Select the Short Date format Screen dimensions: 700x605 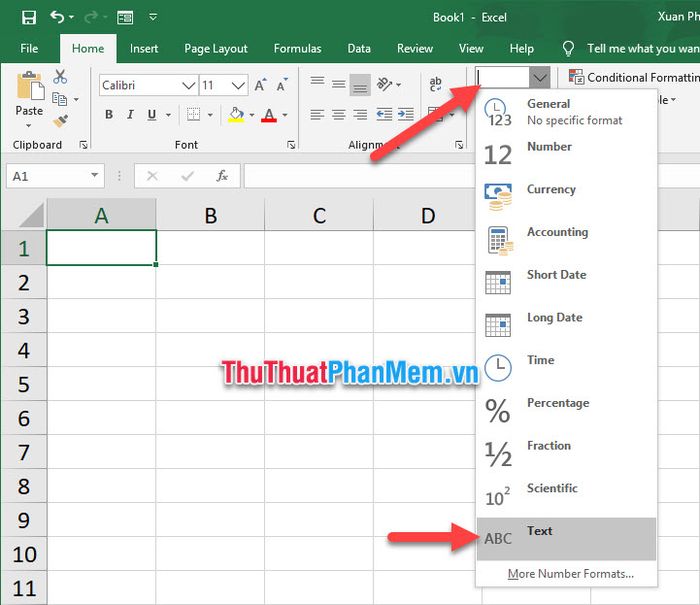point(566,283)
